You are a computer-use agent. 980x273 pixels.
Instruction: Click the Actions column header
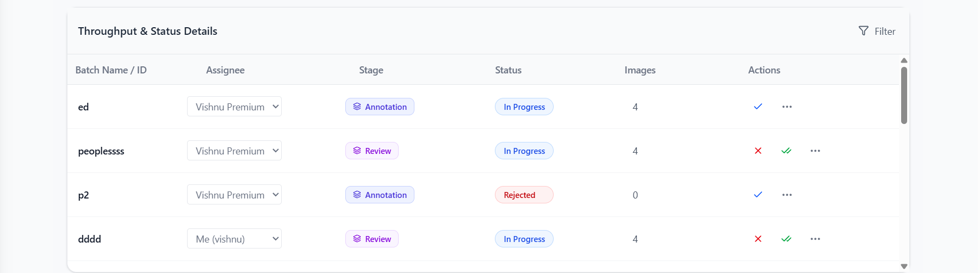[x=764, y=70]
